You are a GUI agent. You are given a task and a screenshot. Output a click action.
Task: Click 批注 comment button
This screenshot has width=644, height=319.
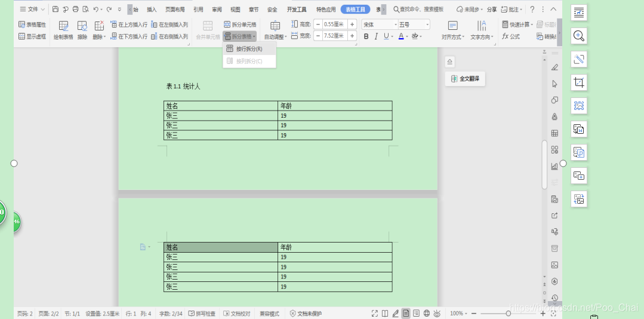pyautogui.click(x=511, y=9)
